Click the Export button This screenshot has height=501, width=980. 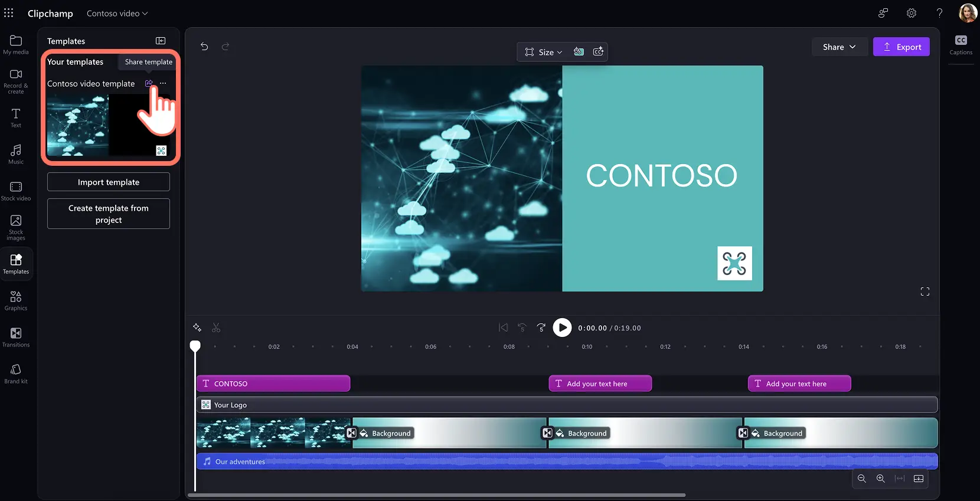901,47
